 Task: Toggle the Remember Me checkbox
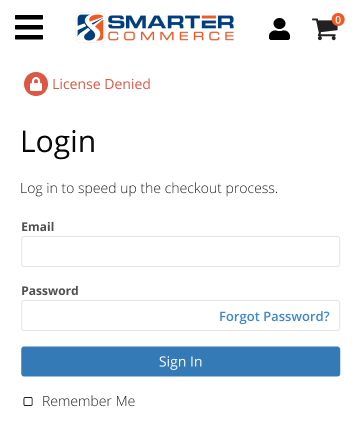[x=28, y=401]
